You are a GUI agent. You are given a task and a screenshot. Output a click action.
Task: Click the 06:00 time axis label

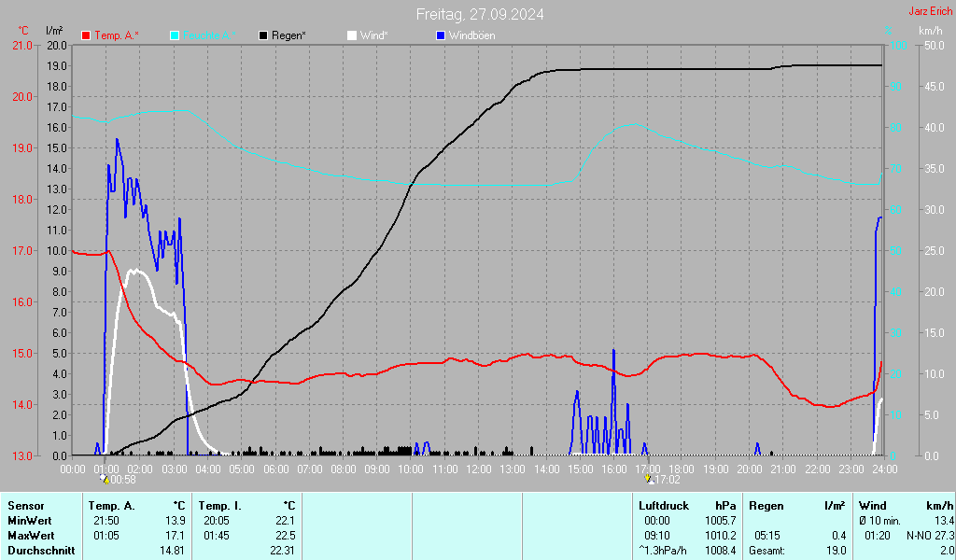pyautogui.click(x=275, y=469)
